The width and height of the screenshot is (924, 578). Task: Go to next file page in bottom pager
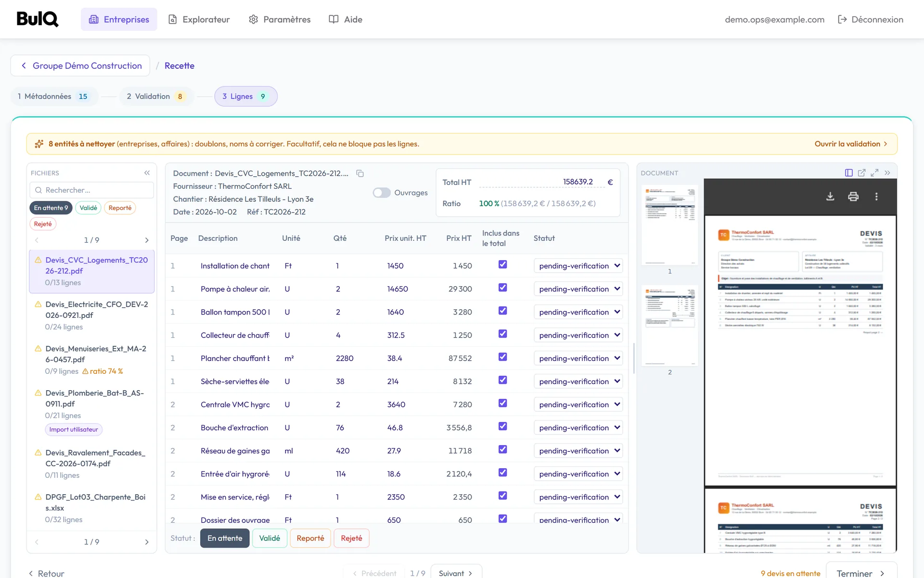147,542
